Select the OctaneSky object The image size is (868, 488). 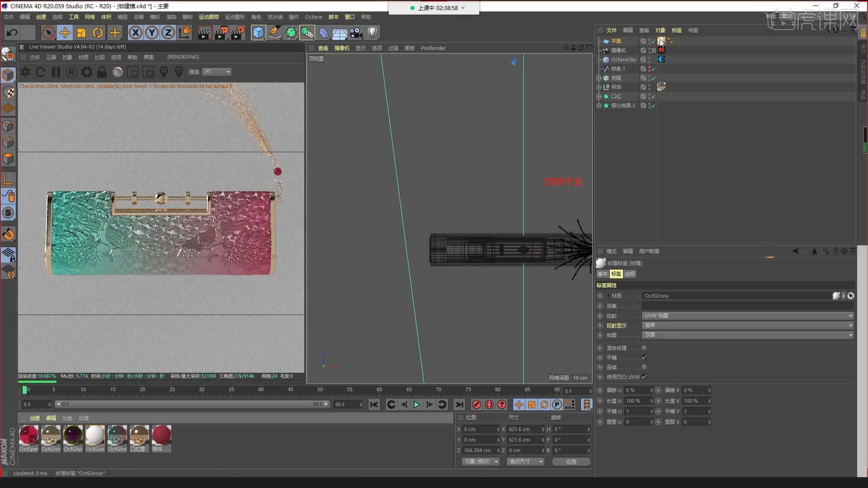623,60
